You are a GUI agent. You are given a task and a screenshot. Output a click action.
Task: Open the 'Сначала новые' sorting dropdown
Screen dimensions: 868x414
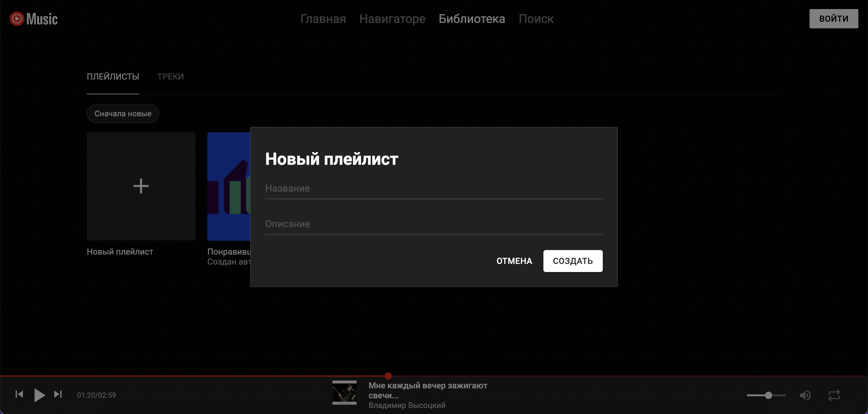coord(123,114)
